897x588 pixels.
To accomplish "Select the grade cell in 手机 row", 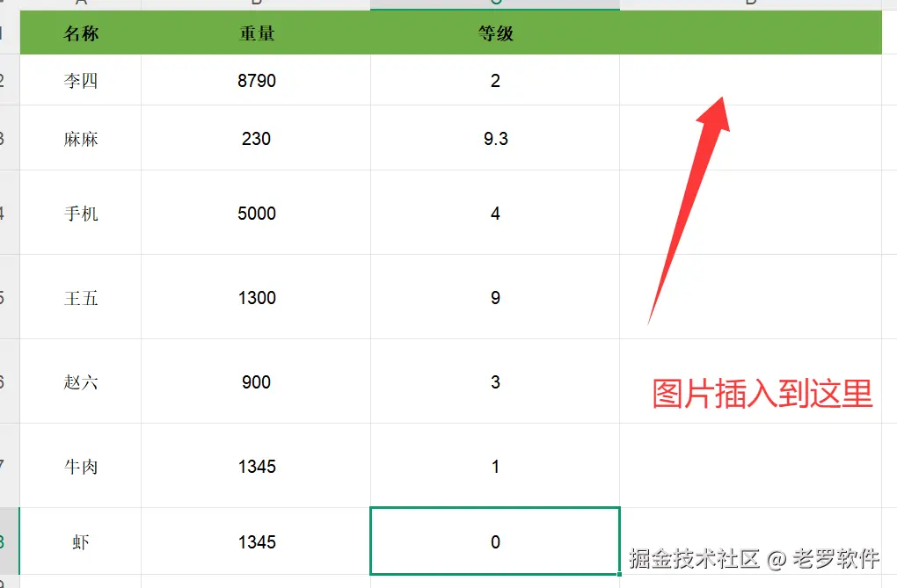I will pos(495,213).
